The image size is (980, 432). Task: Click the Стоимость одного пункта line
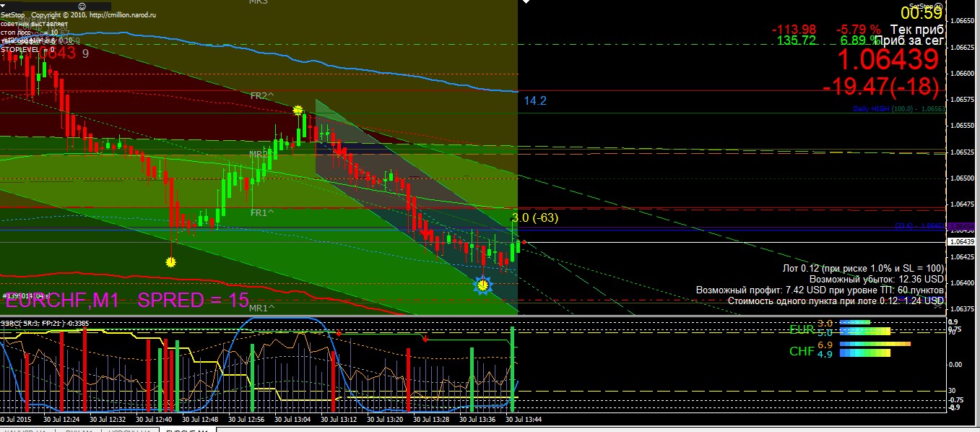click(836, 301)
